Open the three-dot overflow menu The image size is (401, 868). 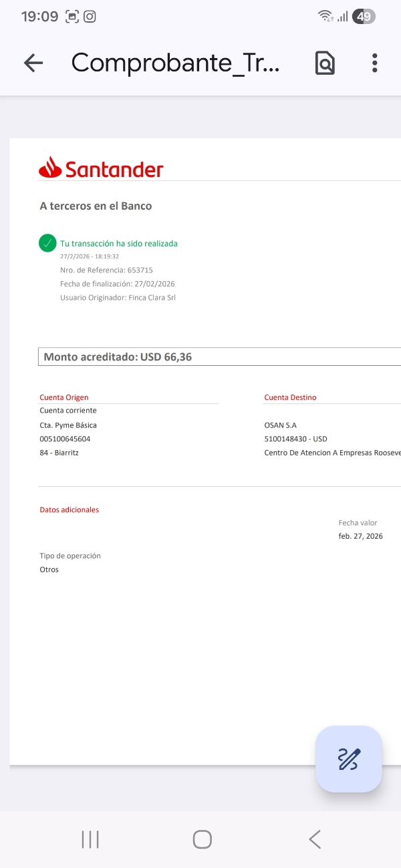(x=375, y=63)
